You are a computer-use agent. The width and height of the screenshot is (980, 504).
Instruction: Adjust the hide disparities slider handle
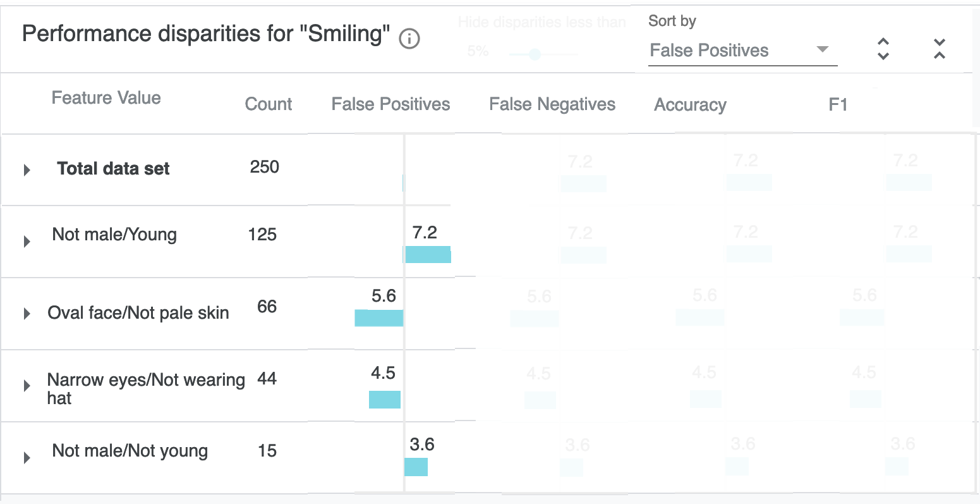pos(535,54)
